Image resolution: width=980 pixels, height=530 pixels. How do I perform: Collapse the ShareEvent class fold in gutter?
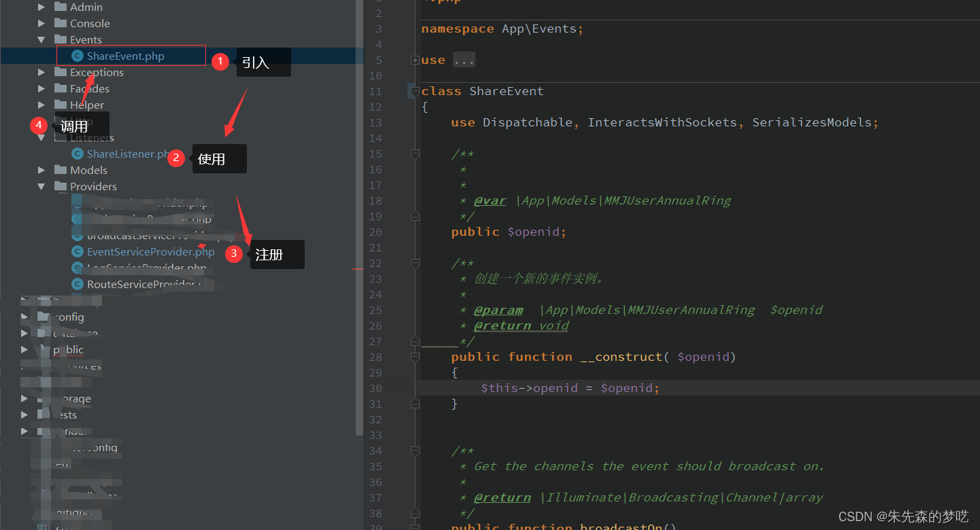415,91
